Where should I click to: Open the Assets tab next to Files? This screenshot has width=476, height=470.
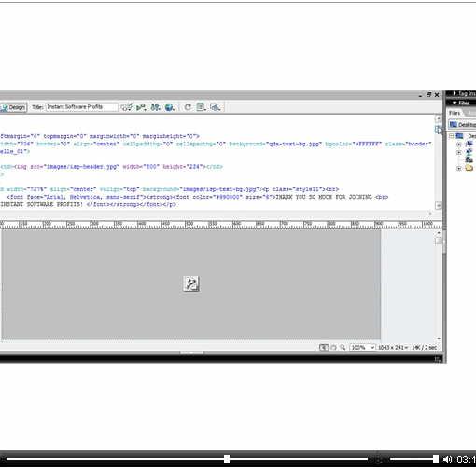[472, 113]
